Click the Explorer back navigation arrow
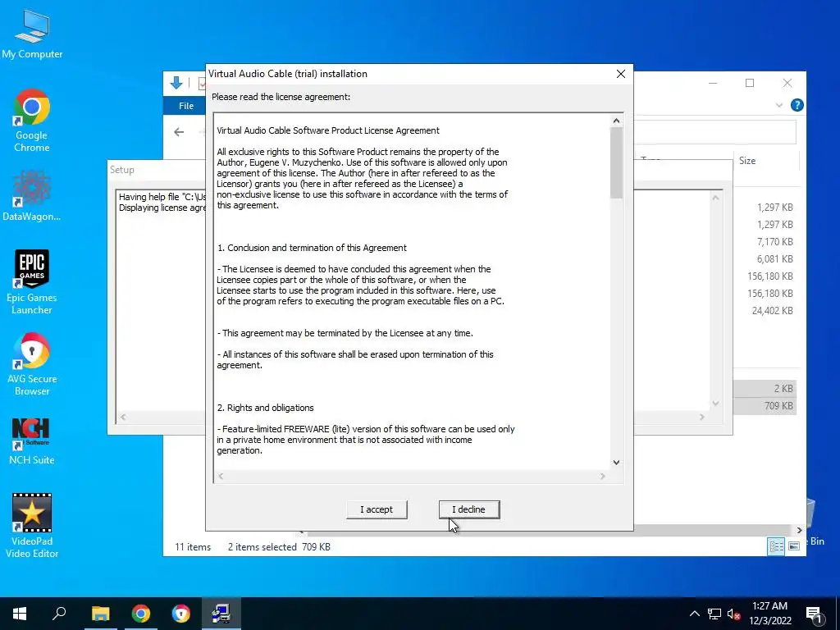This screenshot has height=630, width=840. coord(179,132)
